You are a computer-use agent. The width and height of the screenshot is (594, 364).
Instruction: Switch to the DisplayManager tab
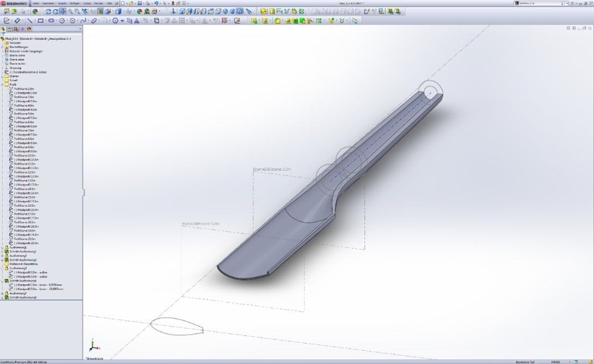click(29, 29)
